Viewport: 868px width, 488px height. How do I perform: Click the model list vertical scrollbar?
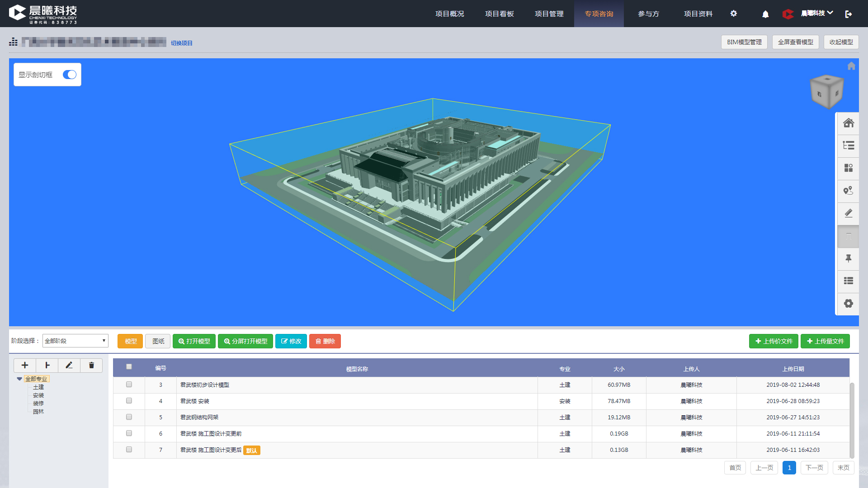[852, 420]
